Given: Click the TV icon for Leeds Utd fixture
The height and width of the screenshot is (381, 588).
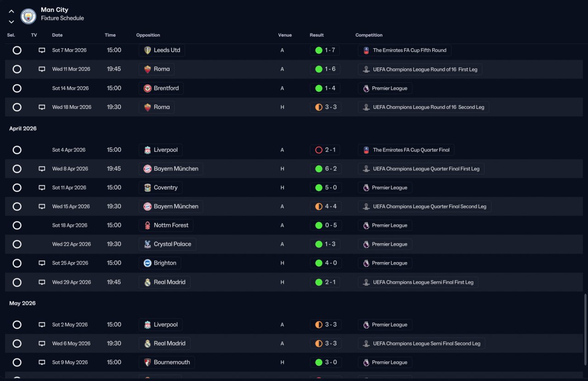Looking at the screenshot, I should (42, 50).
